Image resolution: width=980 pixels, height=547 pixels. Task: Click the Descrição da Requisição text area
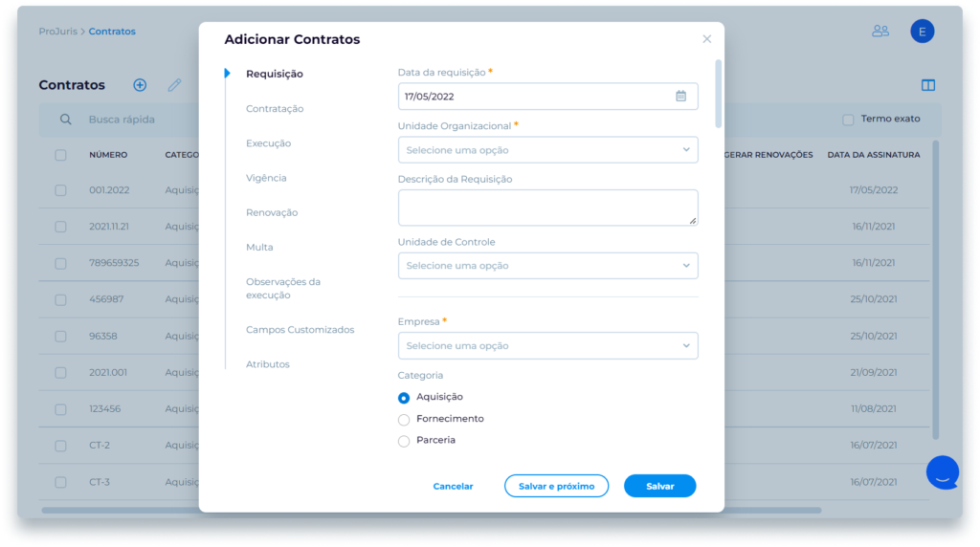point(547,208)
